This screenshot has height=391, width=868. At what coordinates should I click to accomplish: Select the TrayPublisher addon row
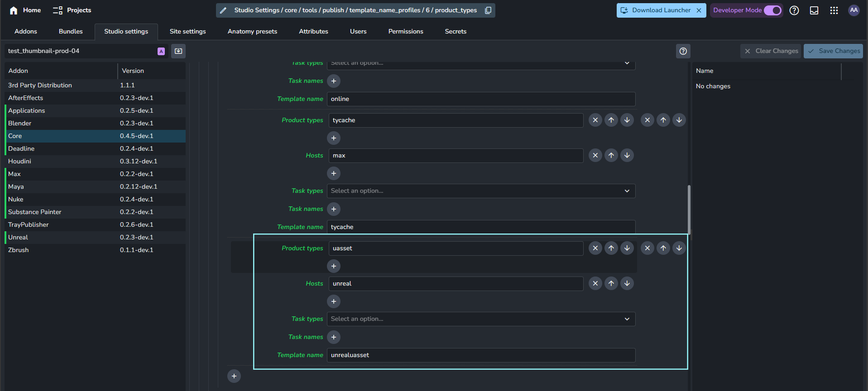(x=95, y=225)
